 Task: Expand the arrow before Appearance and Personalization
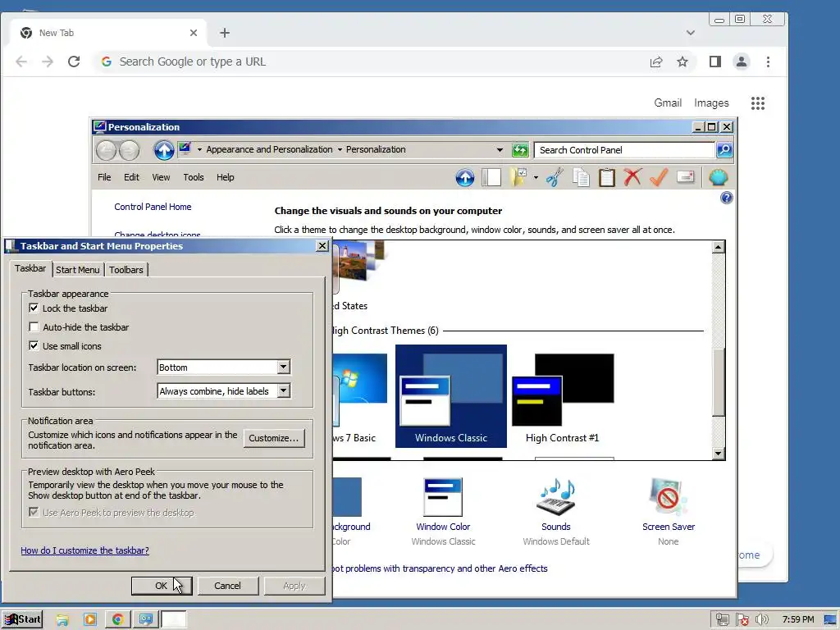(199, 150)
